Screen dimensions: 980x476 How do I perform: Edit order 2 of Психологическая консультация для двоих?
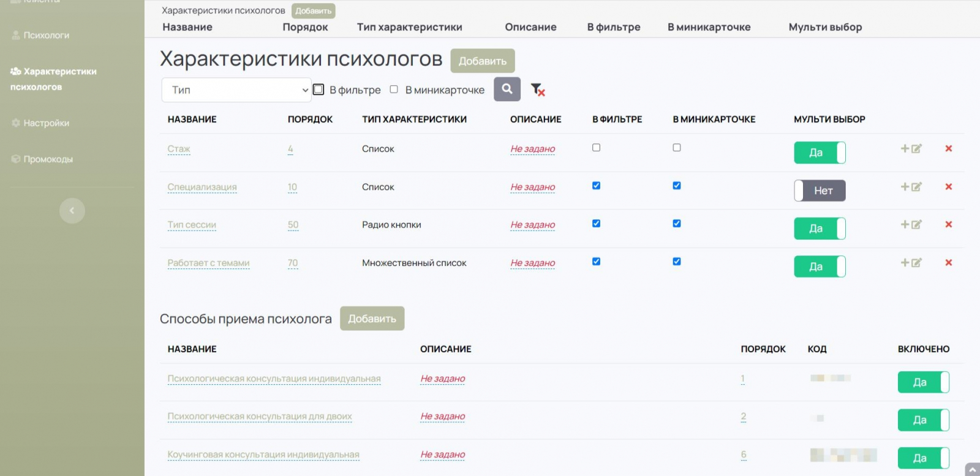(744, 417)
